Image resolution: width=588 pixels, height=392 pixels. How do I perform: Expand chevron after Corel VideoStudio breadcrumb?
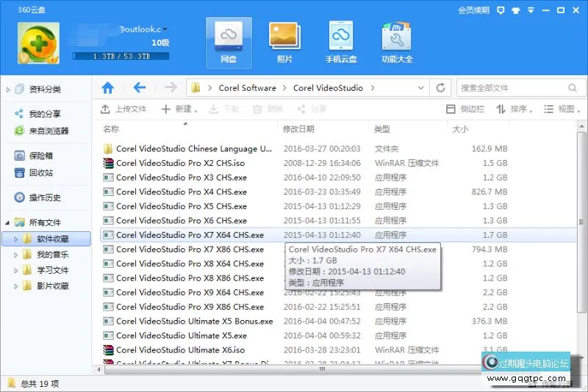tap(373, 88)
